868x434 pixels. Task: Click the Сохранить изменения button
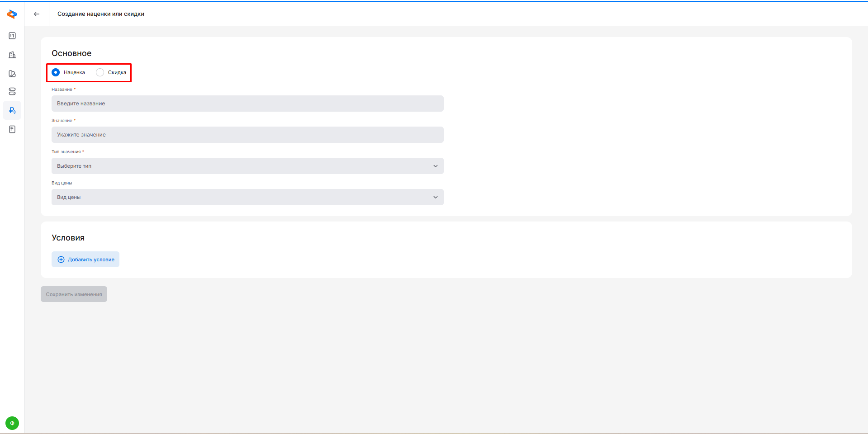[74, 294]
